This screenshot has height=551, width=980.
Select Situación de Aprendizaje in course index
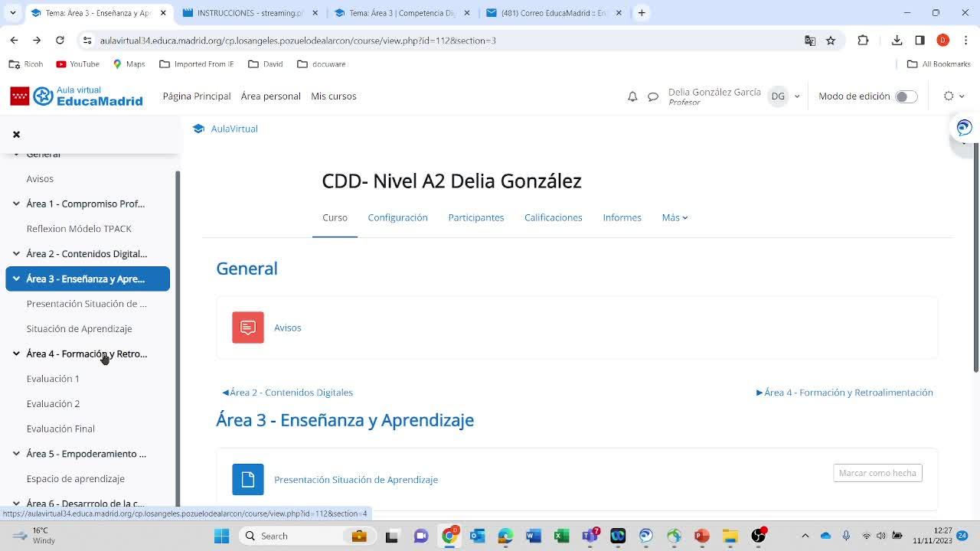(79, 329)
